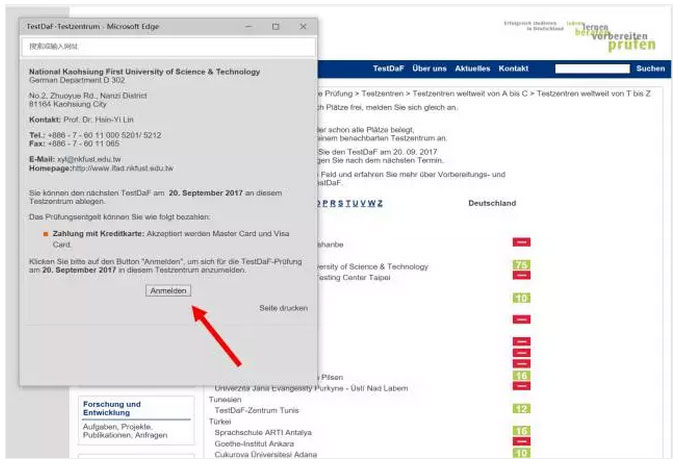Click the green 75 places badge

[521, 265]
